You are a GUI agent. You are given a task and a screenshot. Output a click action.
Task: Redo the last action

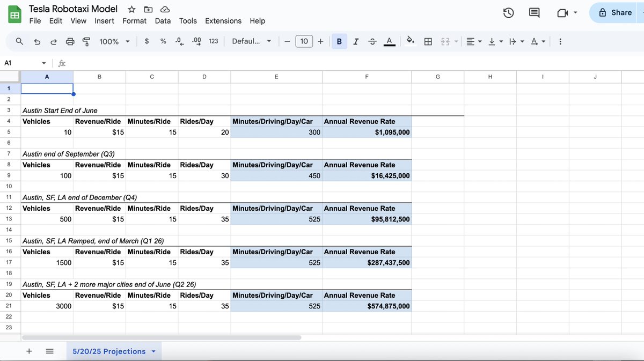(x=54, y=41)
